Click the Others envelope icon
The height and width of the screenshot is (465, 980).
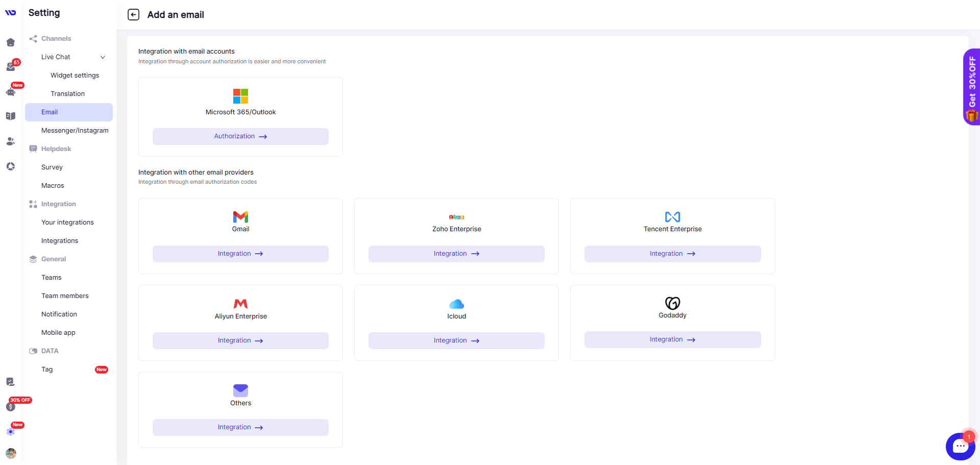tap(240, 390)
